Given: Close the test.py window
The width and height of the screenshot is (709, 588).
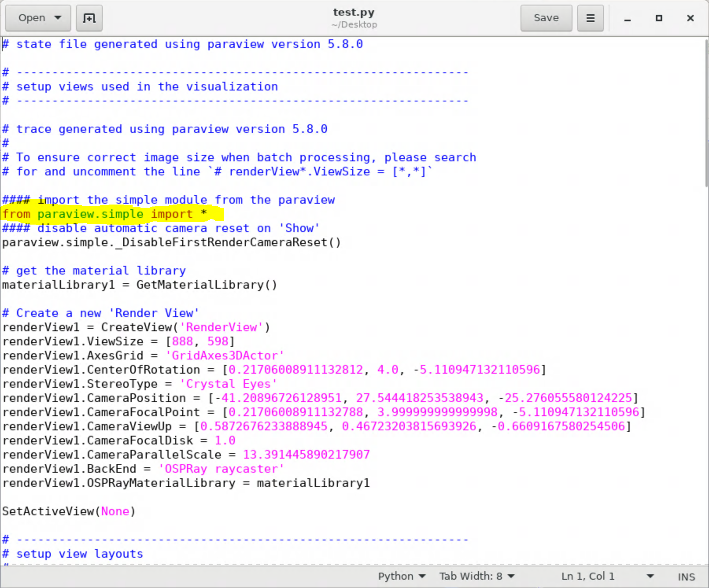Looking at the screenshot, I should [691, 18].
